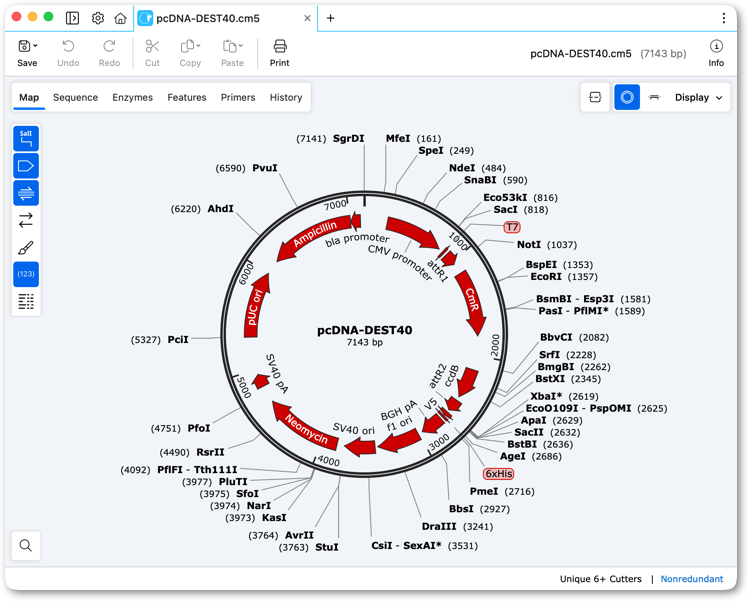Click the CMV promoter feature label
Image resolution: width=748 pixels, height=601 pixels.
(x=400, y=262)
